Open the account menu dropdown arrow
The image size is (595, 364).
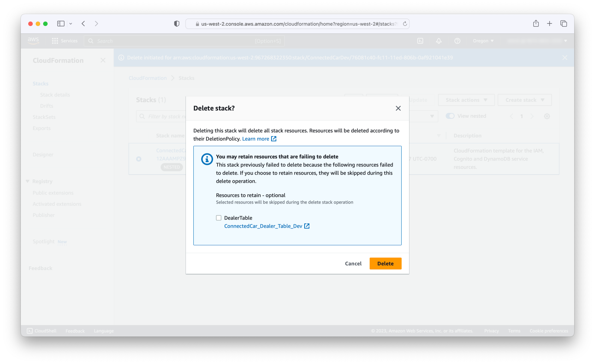pos(566,41)
